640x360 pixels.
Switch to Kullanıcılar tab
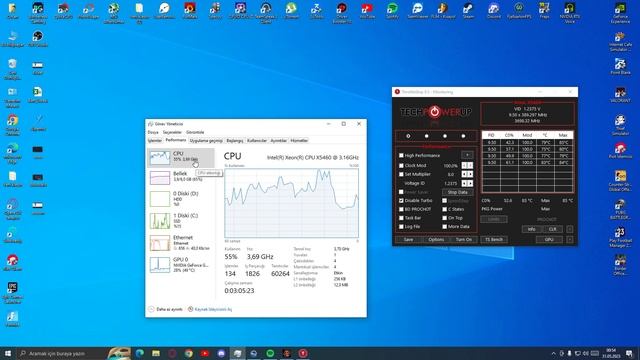coord(257,140)
